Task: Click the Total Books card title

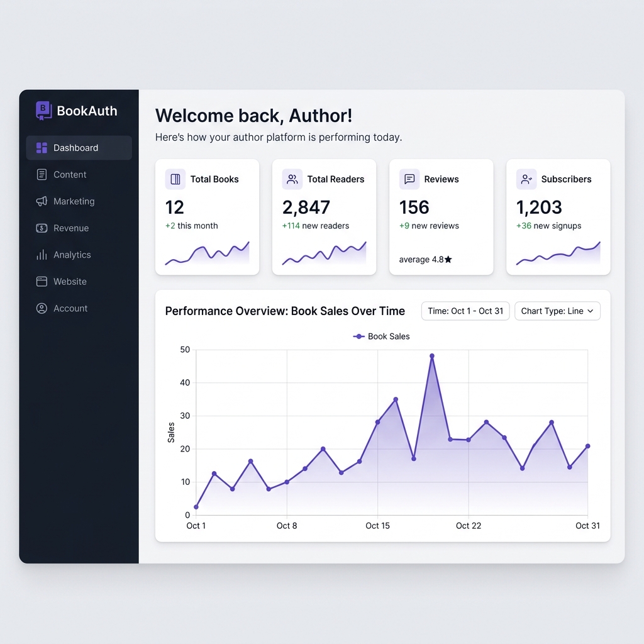Action: coord(214,179)
